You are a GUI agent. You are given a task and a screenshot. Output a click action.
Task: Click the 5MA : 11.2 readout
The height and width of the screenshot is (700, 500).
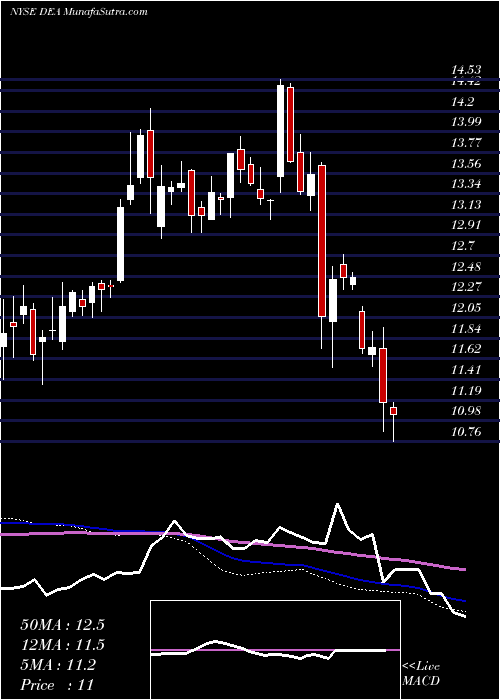click(x=58, y=665)
